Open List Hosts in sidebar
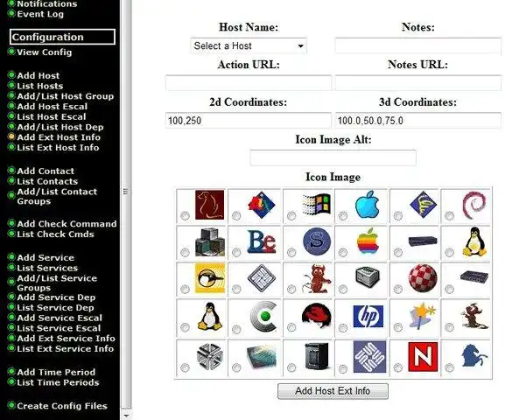This screenshot has height=420, width=512. tap(40, 86)
